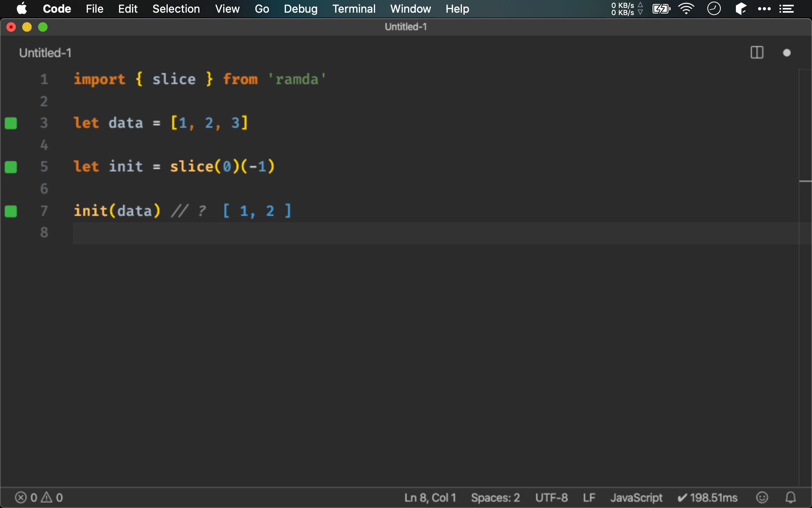Click the hexagon app icon in menu bar
The image size is (812, 508).
(x=740, y=9)
